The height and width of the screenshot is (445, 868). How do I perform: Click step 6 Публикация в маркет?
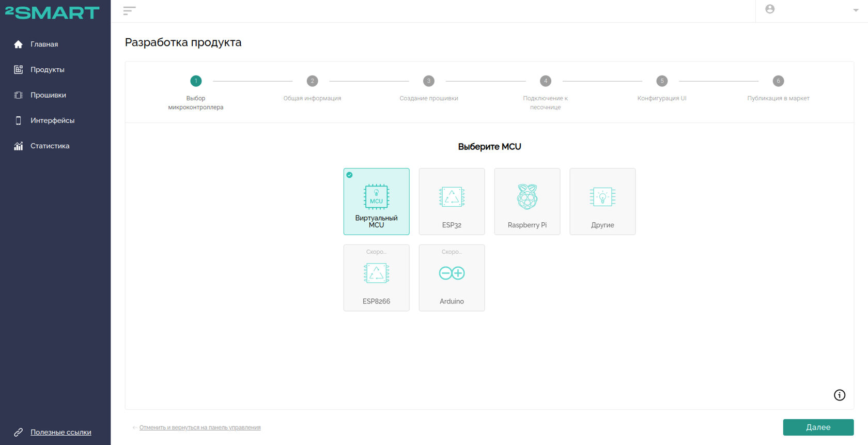pos(779,89)
